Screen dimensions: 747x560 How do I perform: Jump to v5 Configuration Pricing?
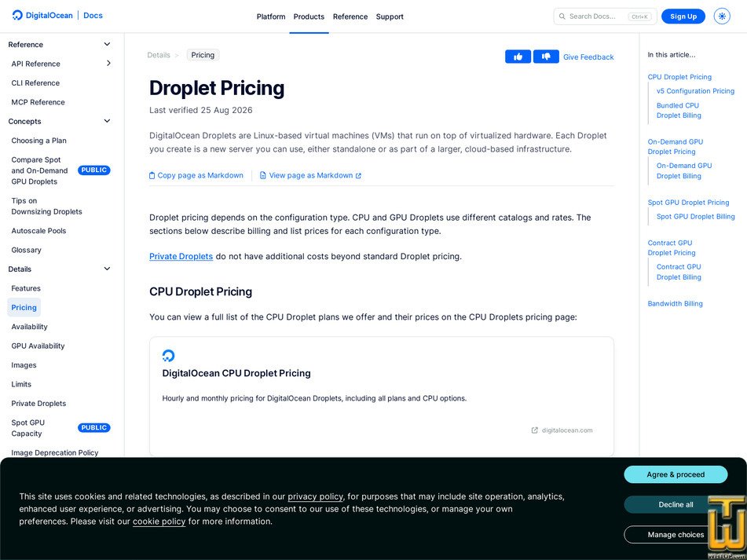pos(695,90)
